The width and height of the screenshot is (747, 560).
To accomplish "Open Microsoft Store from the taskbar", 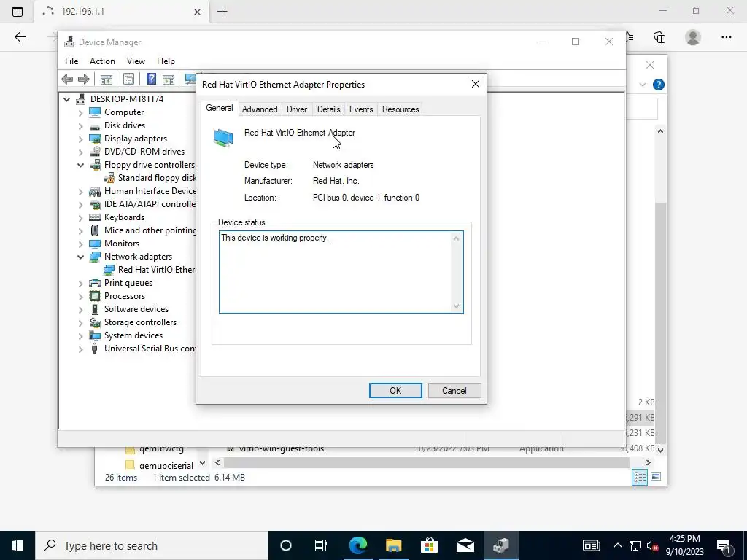I will (429, 545).
